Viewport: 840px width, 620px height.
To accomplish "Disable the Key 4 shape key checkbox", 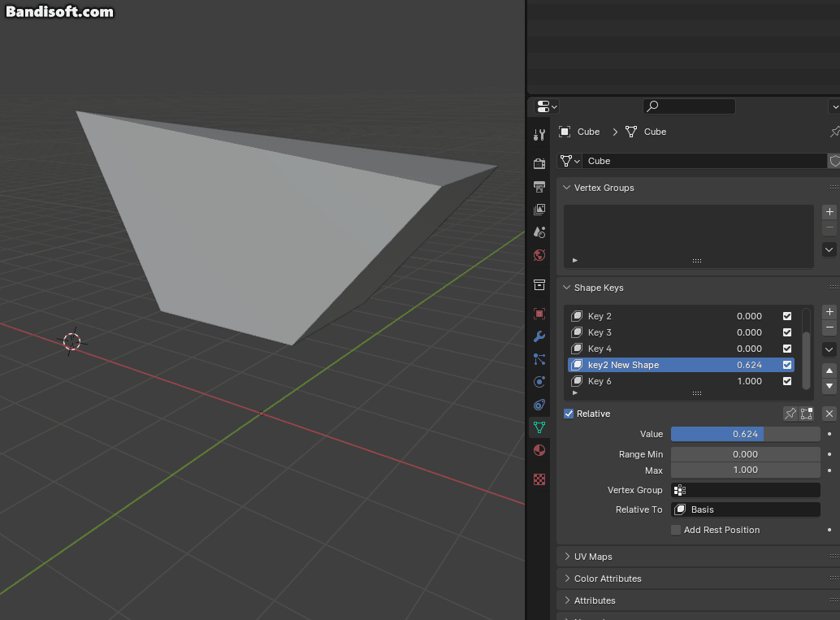I will point(787,349).
